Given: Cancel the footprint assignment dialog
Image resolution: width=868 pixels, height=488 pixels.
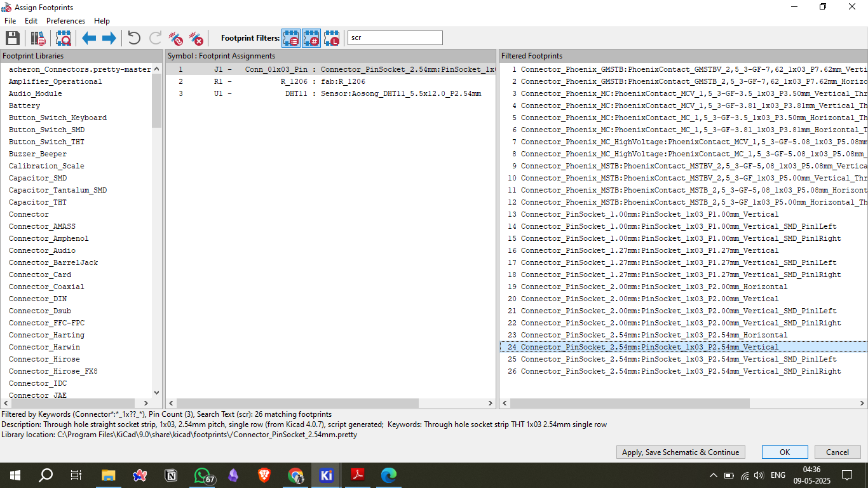Looking at the screenshot, I should [x=837, y=452].
